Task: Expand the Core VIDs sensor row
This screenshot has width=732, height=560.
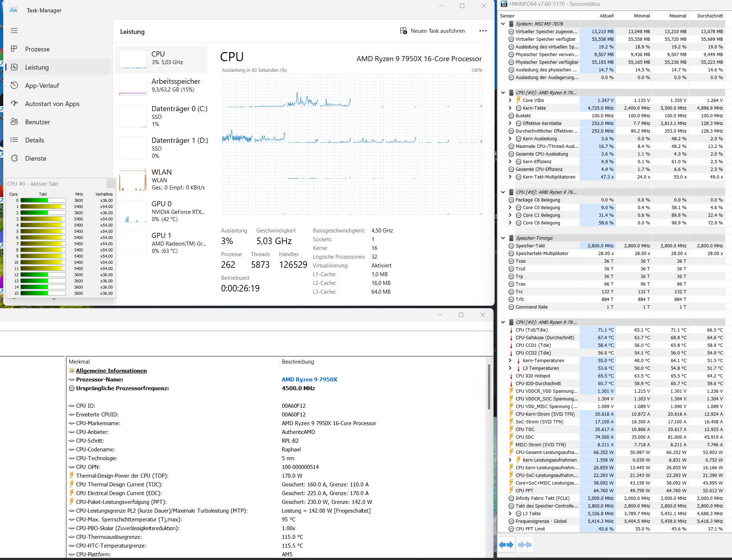Action: [x=510, y=100]
